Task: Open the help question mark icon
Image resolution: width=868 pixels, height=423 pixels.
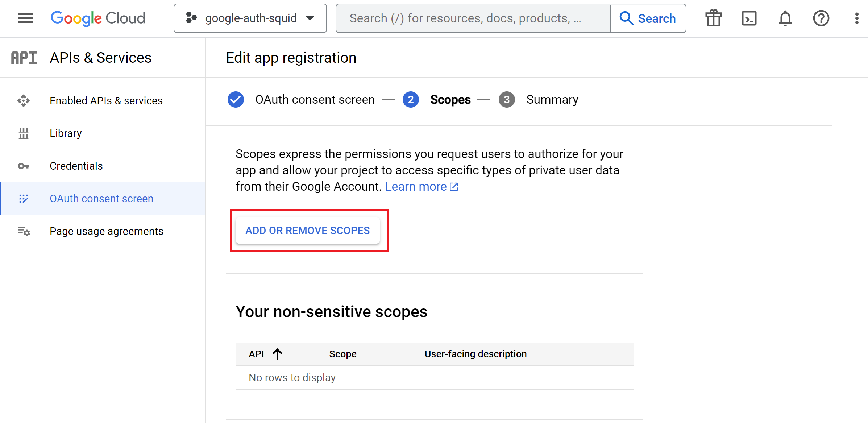Action: 821,18
